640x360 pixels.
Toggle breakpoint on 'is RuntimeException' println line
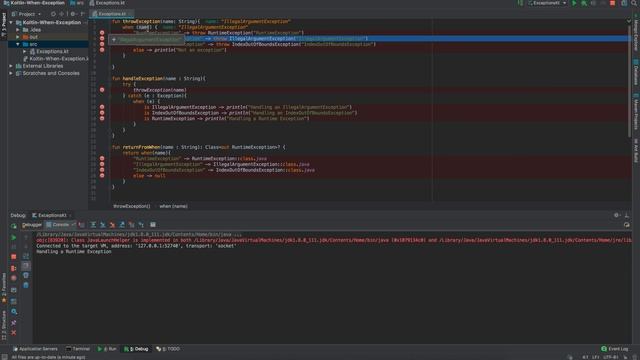pyautogui.click(x=102, y=118)
